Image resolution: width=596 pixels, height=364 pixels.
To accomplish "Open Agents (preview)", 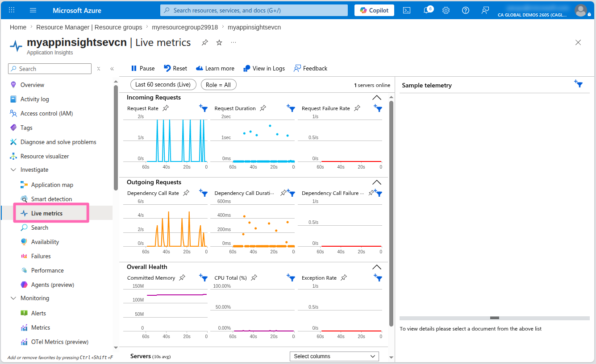I will [x=52, y=285].
